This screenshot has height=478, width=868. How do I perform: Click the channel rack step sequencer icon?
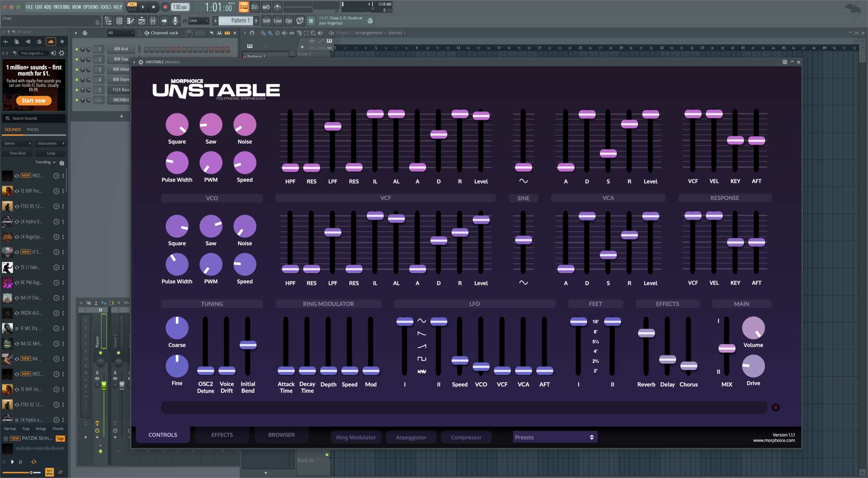(x=227, y=33)
